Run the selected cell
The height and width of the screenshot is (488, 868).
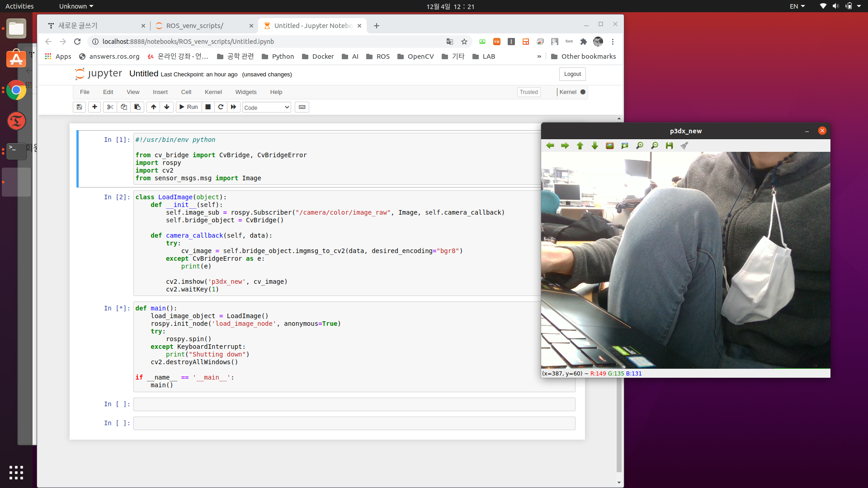(x=189, y=107)
